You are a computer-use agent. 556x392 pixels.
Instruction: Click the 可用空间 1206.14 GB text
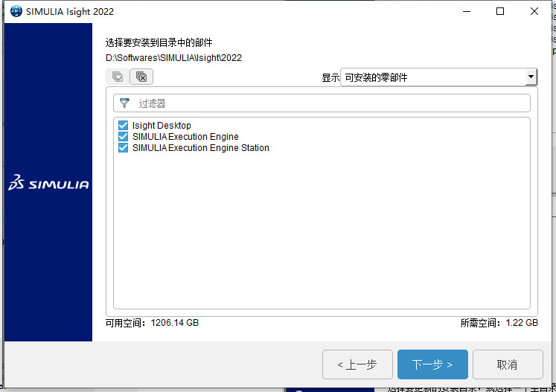pos(152,323)
